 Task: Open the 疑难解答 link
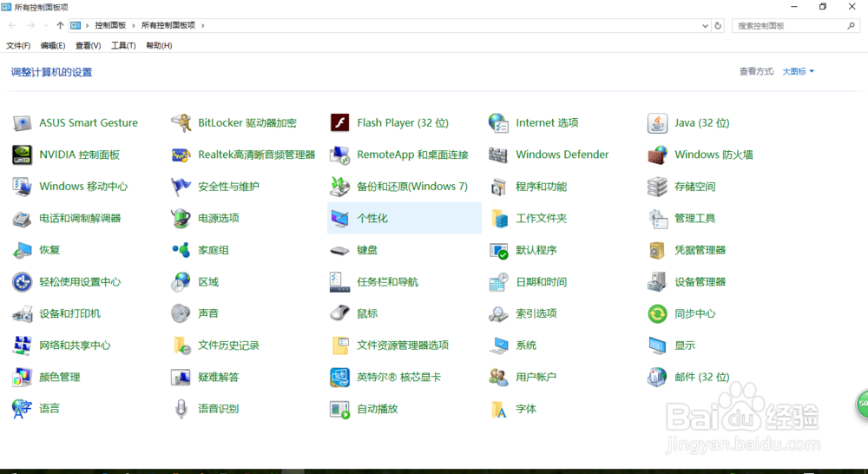coord(219,377)
